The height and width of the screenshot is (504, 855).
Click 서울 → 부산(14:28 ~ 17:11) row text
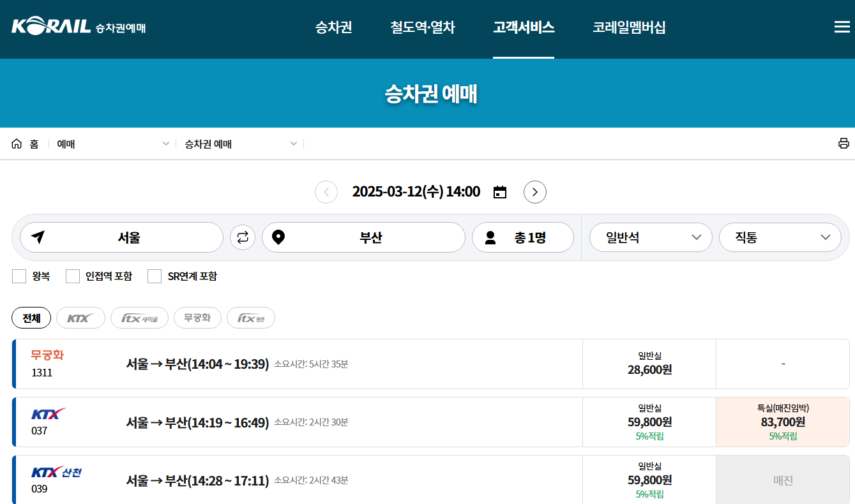[197, 480]
